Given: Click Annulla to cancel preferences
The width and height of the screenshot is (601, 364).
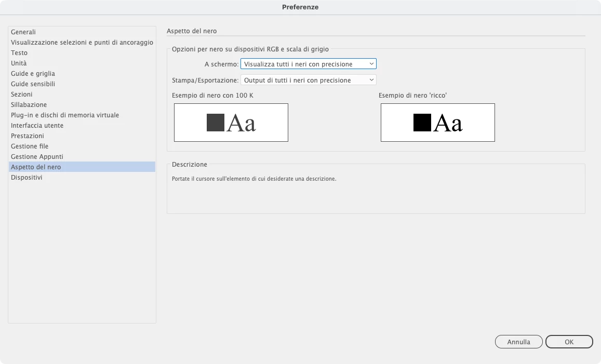Looking at the screenshot, I should click(518, 342).
